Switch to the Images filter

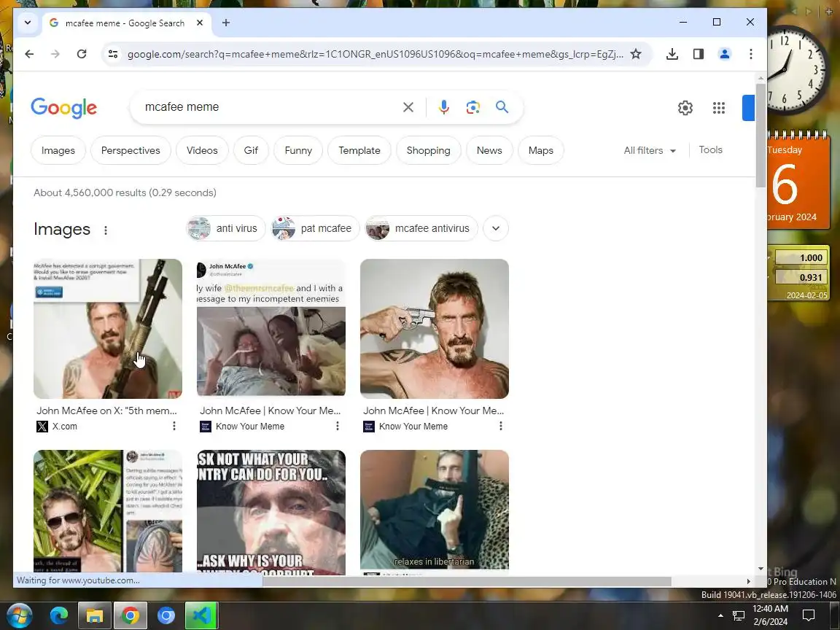point(58,150)
